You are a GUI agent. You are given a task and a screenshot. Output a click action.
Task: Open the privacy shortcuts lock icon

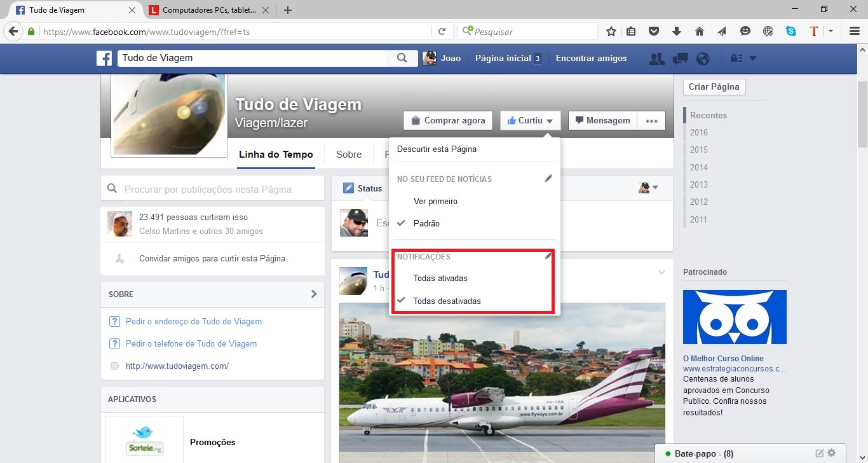736,59
